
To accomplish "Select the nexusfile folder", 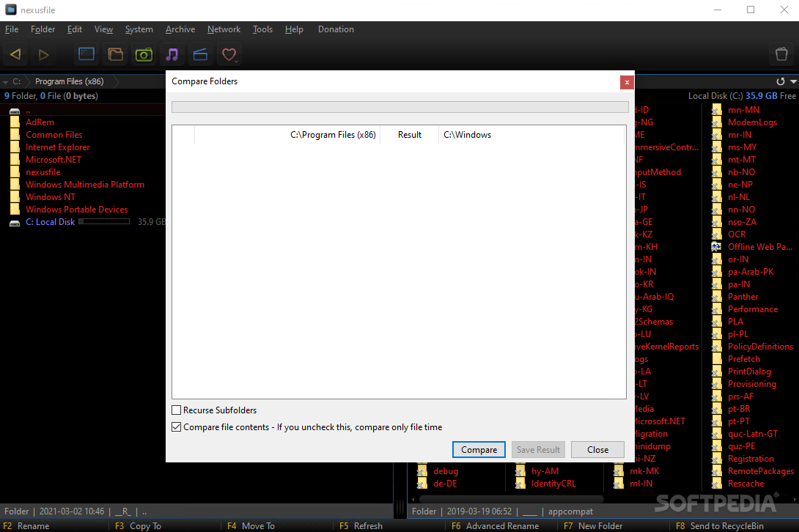I will coord(43,172).
